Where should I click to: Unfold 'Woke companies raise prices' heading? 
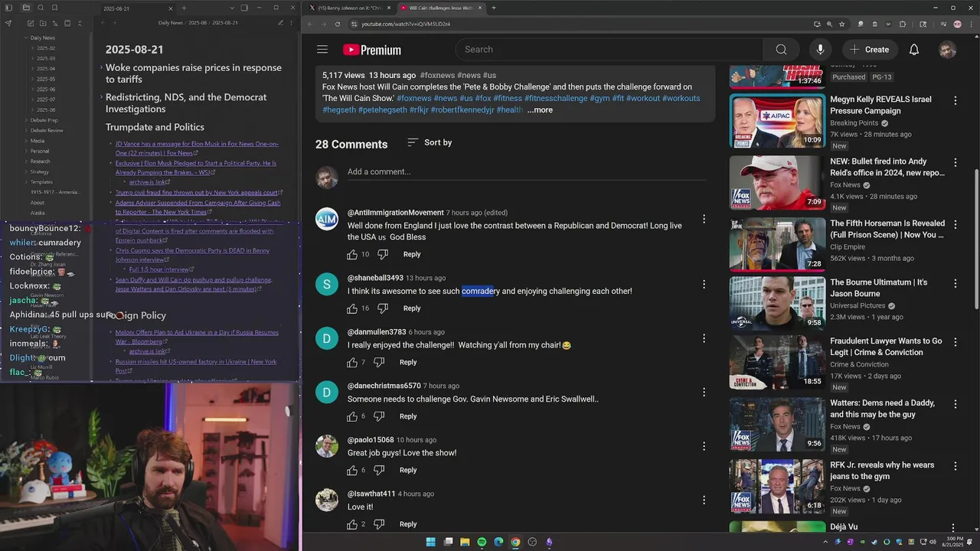point(101,67)
